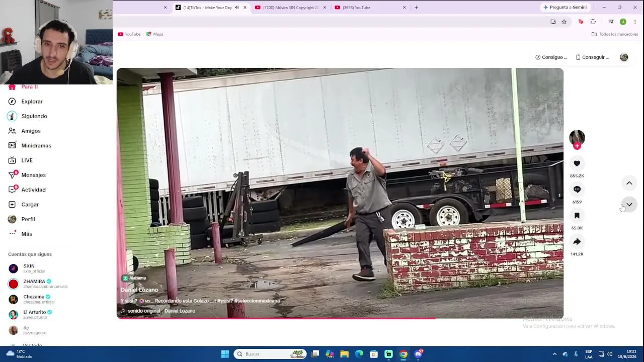Skip to the next video with down chevron
The height and width of the screenshot is (362, 644).
[629, 205]
